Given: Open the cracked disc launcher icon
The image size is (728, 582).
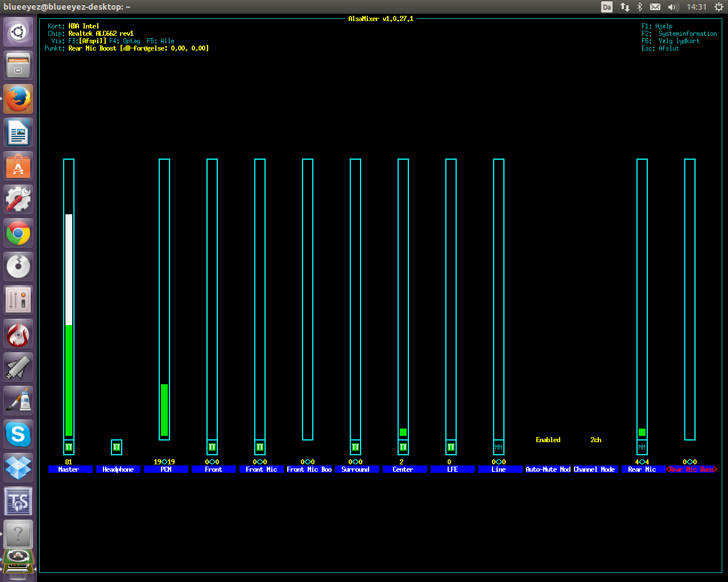Looking at the screenshot, I should [18, 267].
